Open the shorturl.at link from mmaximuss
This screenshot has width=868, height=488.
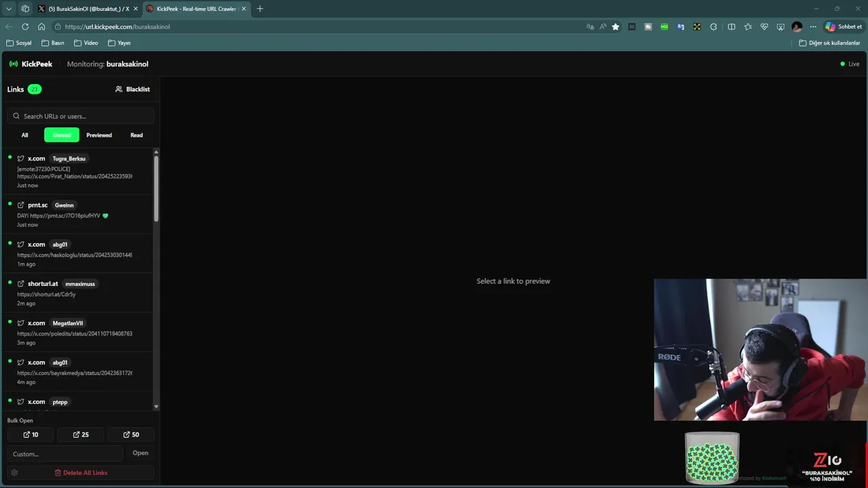(x=77, y=293)
